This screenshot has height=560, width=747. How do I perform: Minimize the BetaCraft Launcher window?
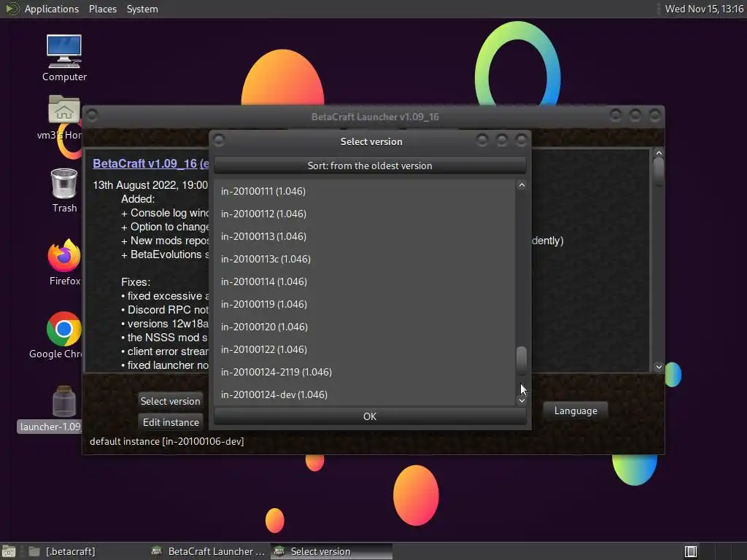click(x=616, y=115)
